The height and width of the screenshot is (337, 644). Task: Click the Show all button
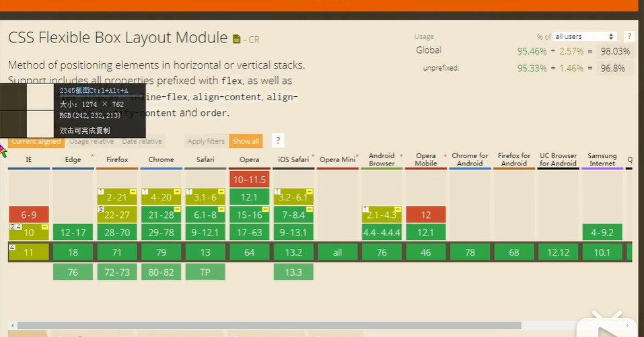[246, 141]
